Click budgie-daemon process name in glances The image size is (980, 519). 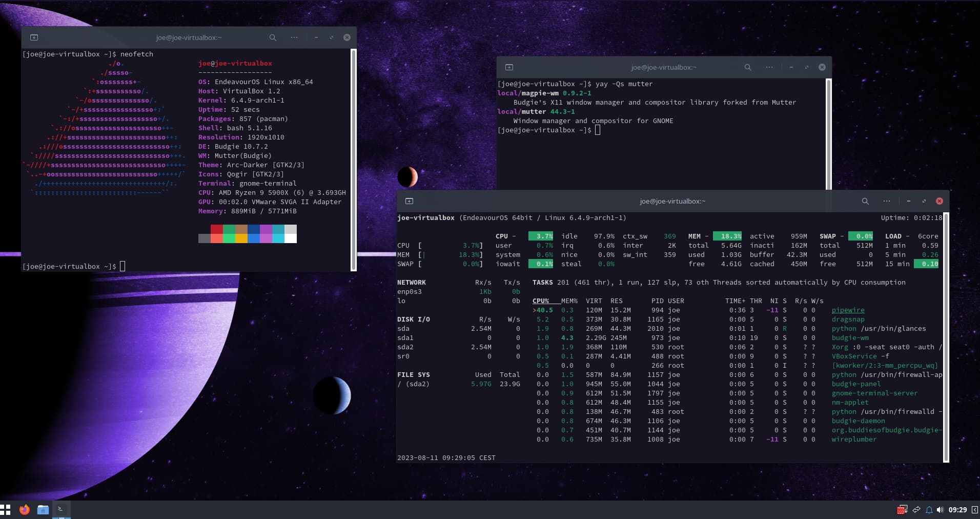pyautogui.click(x=858, y=421)
